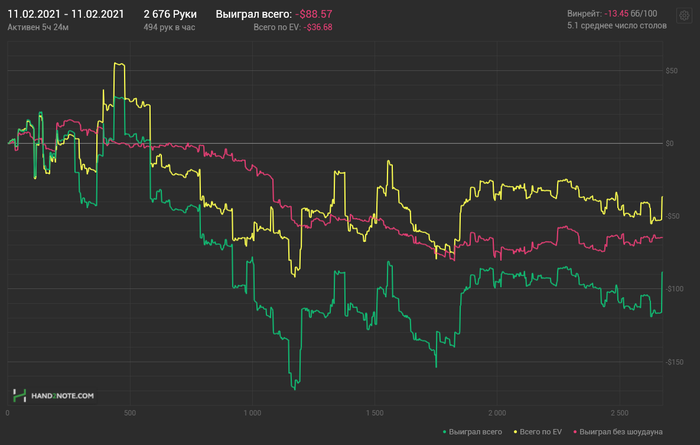Click '5.1 среднее число столов' text
This screenshot has width=700, height=445.
615,27
